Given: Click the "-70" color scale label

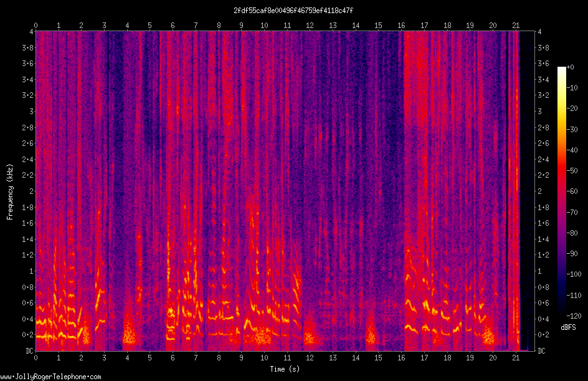Looking at the screenshot, I should click(x=572, y=213).
